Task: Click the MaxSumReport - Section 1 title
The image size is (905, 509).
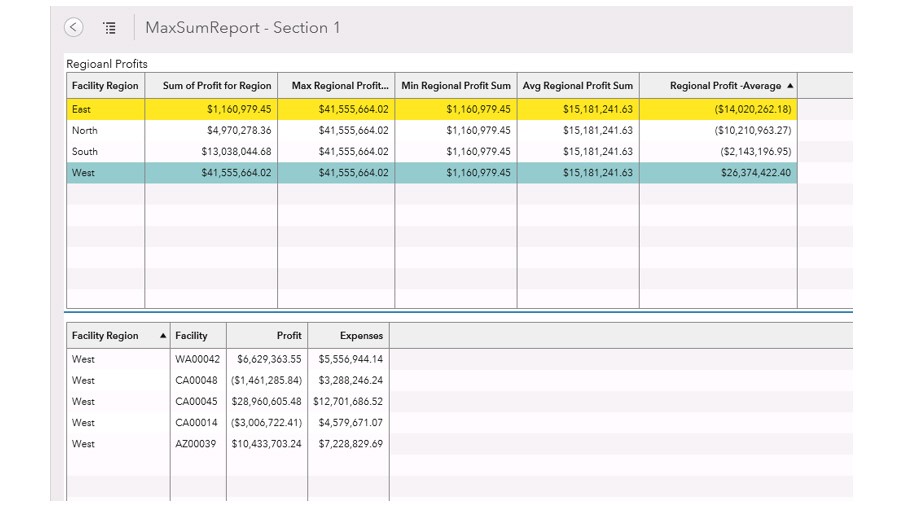Action: tap(243, 28)
